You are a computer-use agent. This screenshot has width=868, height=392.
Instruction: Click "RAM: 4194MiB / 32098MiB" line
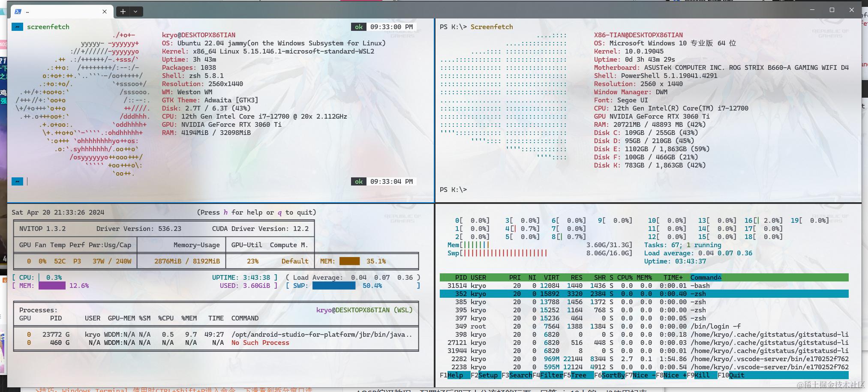pyautogui.click(x=206, y=132)
